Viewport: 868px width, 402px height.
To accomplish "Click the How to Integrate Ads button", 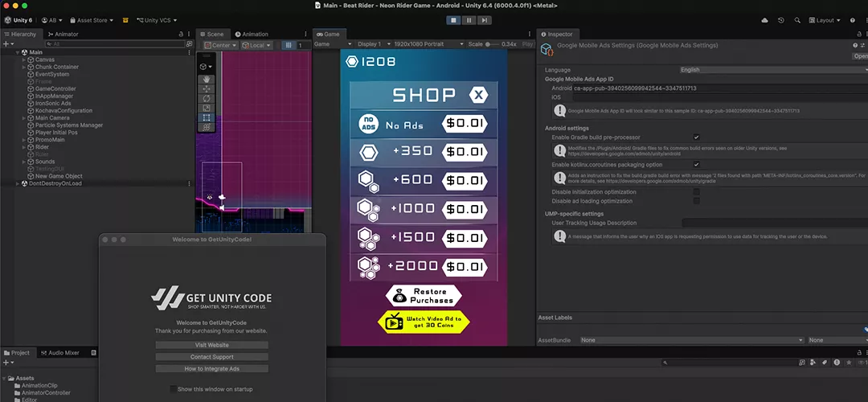I will tap(212, 369).
